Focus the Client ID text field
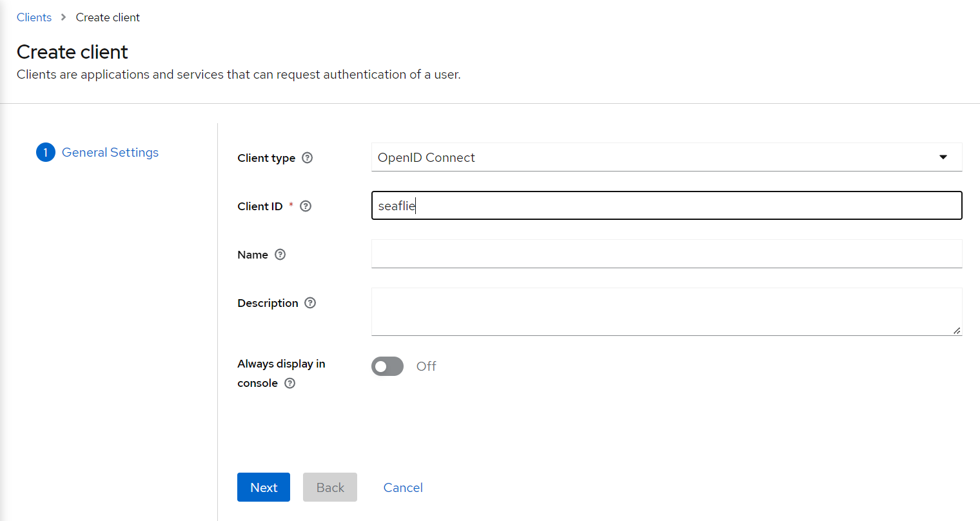The width and height of the screenshot is (980, 521). pos(667,206)
